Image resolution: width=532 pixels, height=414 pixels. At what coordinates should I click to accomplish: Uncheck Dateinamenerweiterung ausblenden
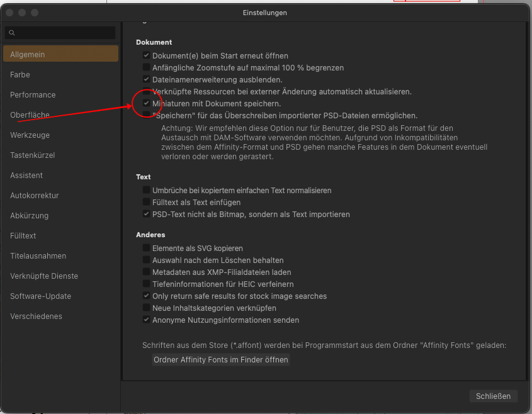pyautogui.click(x=146, y=79)
